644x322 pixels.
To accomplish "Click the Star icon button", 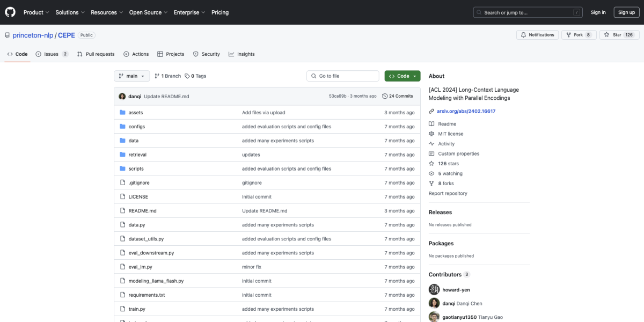I will click(x=606, y=35).
